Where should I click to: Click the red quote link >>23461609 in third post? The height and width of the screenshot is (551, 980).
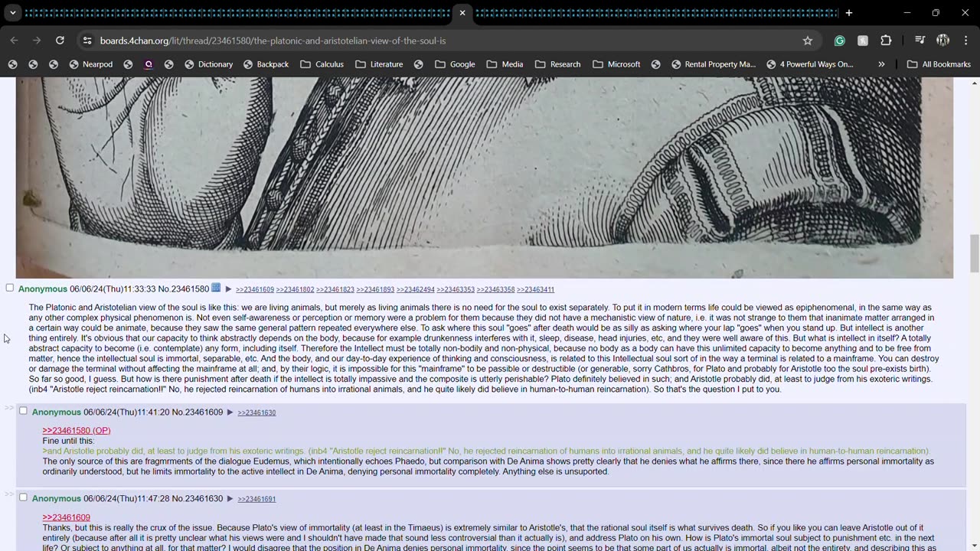(67, 517)
